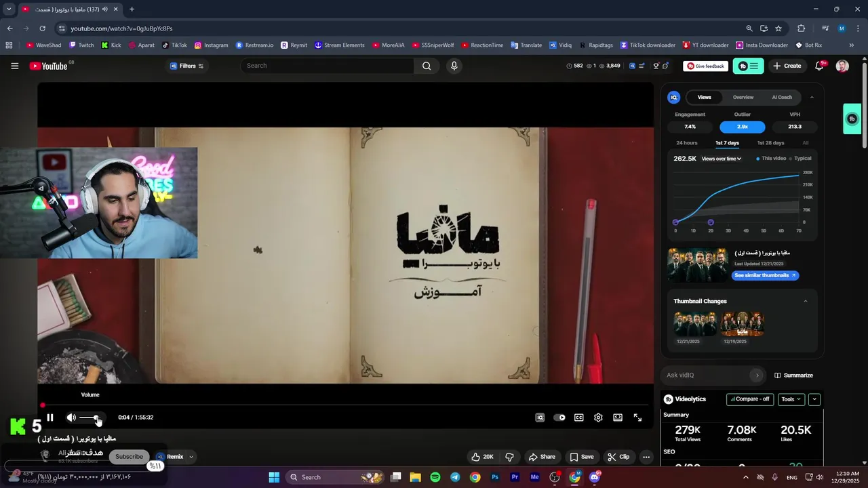The width and height of the screenshot is (868, 488).
Task: Open the account avatar menu
Action: point(842,66)
